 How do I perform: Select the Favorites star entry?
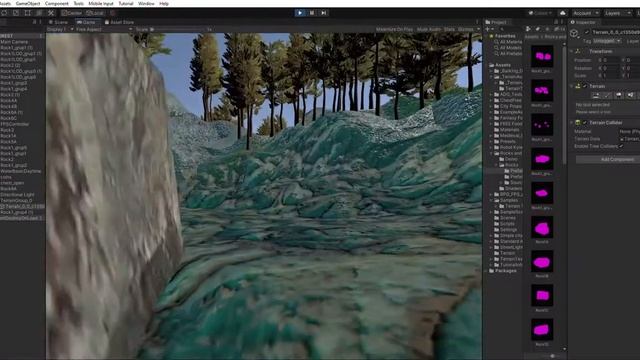(502, 36)
